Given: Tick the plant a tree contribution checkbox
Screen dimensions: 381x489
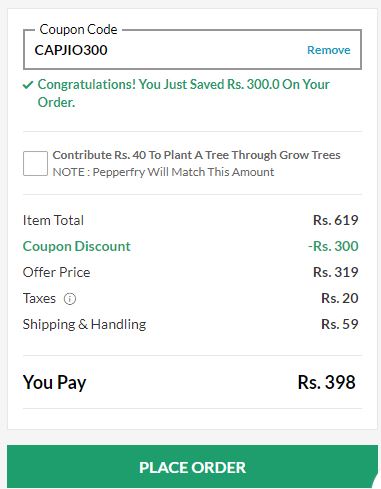Looking at the screenshot, I should pos(35,163).
